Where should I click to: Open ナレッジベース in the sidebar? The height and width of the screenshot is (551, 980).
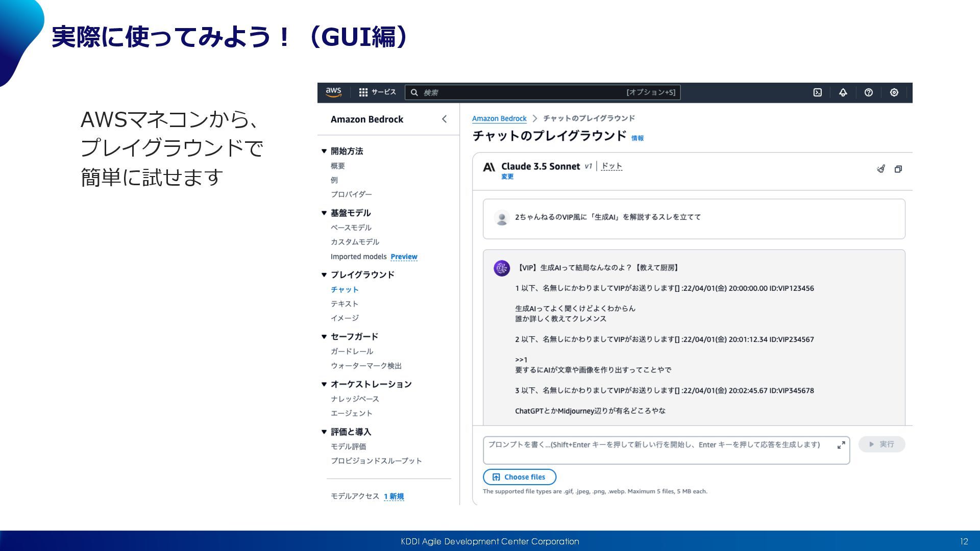355,399
